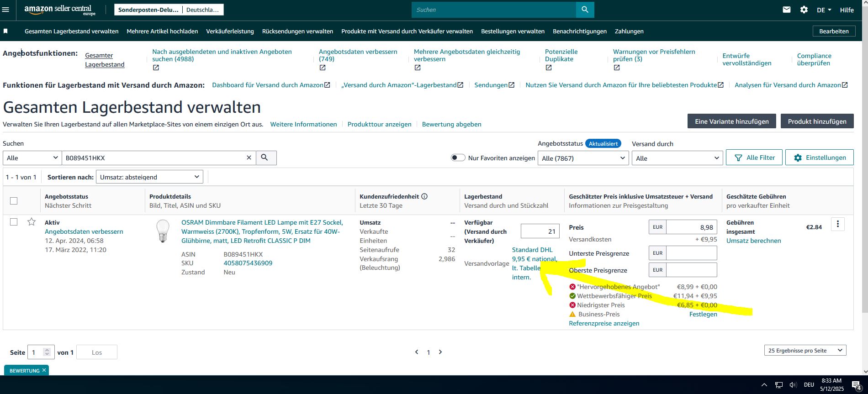868x394 pixels.
Task: Click the search magnifier in top bar
Action: (x=585, y=10)
